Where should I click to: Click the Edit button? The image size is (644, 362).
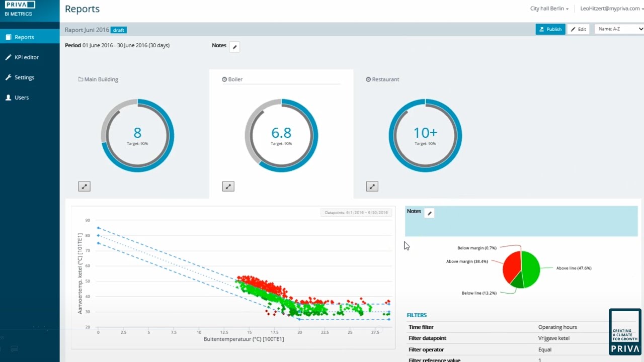(579, 29)
